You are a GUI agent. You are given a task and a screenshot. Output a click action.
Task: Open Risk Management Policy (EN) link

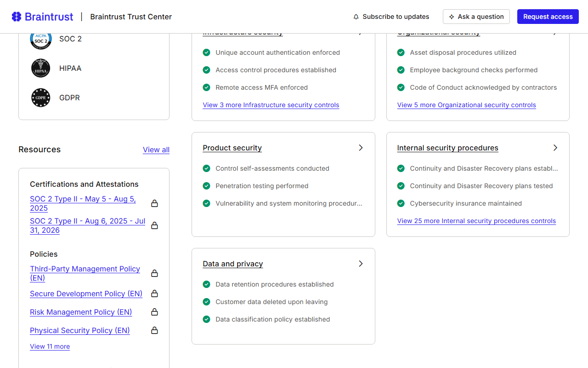[x=81, y=312]
